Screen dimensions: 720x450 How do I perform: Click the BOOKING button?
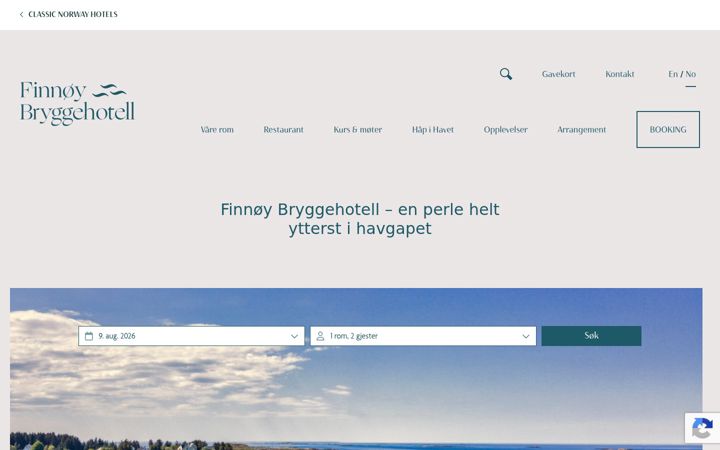coord(668,129)
